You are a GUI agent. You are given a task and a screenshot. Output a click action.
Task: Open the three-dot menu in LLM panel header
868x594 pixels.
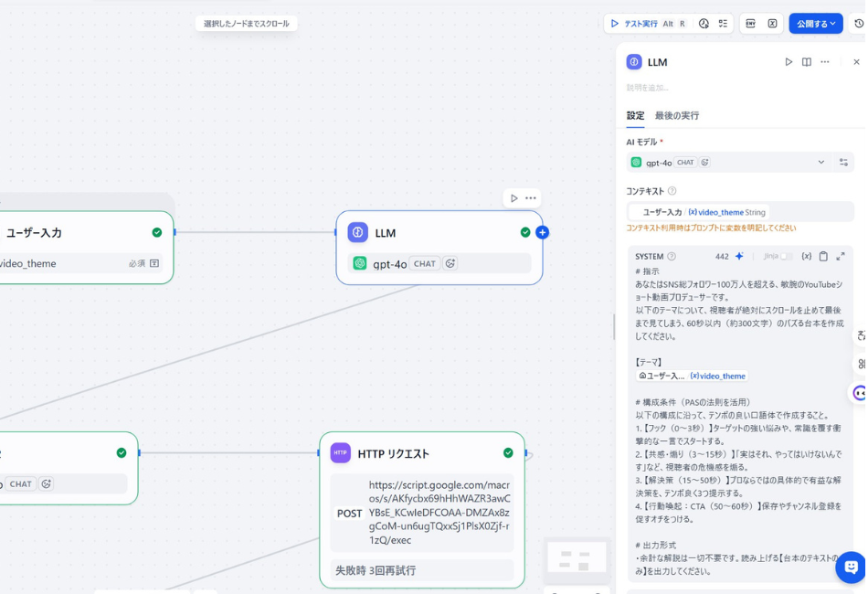(x=825, y=62)
